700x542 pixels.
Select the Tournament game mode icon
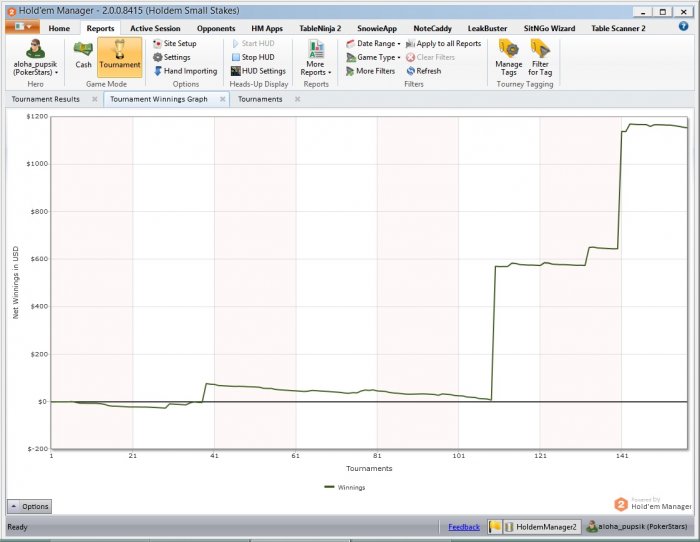click(119, 54)
